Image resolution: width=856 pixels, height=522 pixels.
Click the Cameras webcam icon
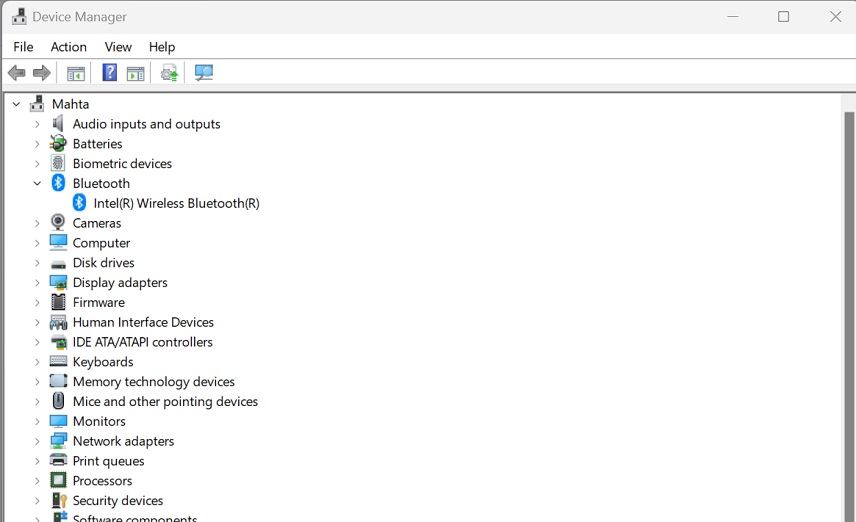click(58, 222)
